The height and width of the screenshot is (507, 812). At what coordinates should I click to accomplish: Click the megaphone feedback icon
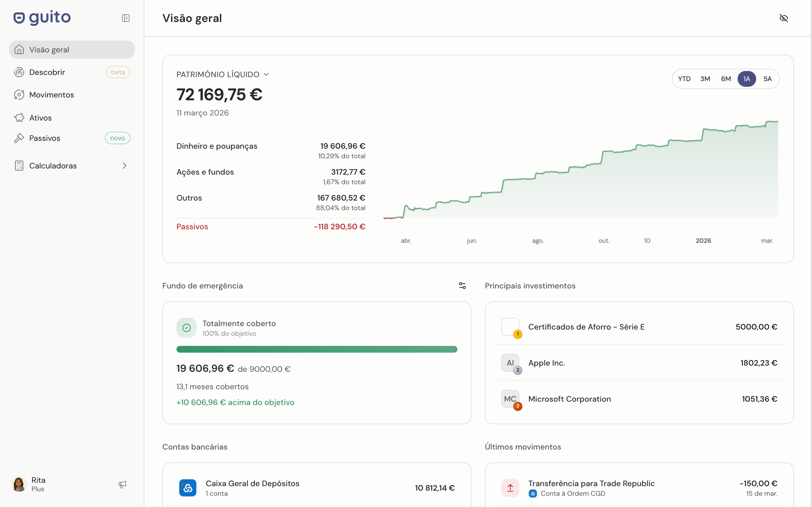point(122,484)
